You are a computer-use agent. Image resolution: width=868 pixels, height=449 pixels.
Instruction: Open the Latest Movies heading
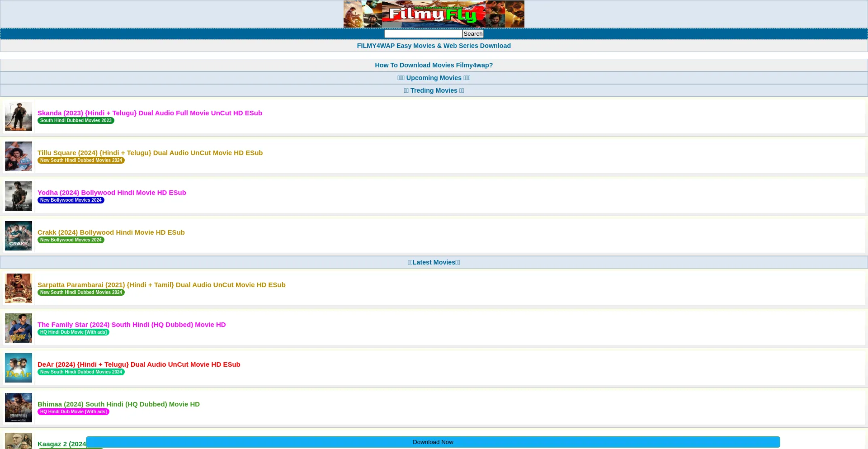click(434, 262)
